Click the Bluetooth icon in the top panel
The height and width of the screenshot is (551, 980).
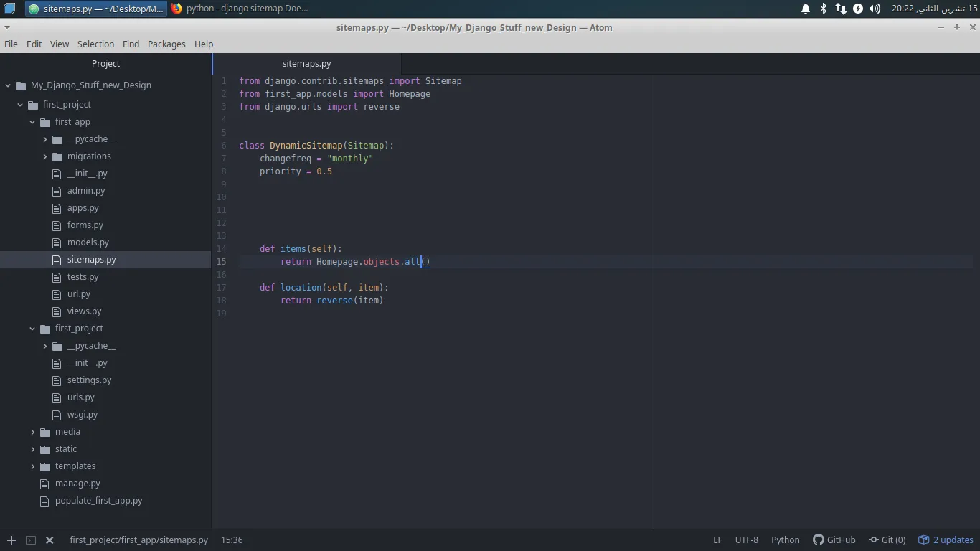824,9
